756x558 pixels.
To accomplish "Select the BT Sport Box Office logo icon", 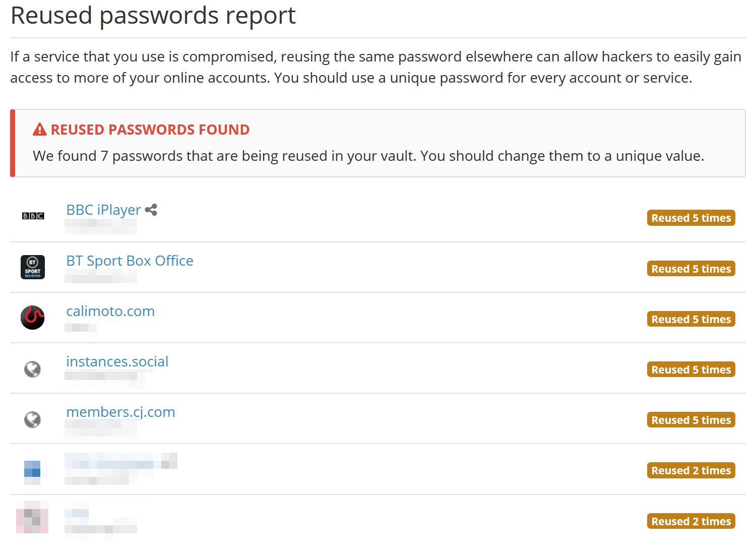I will [x=32, y=267].
